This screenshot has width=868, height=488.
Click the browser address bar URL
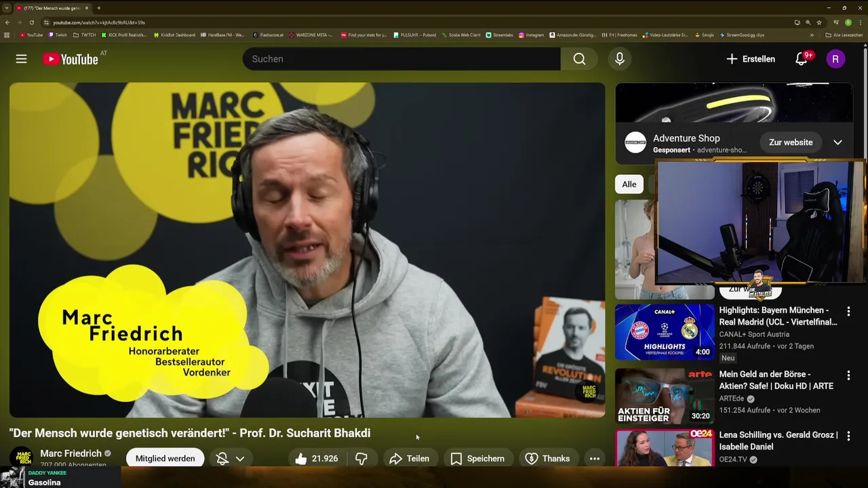(99, 22)
